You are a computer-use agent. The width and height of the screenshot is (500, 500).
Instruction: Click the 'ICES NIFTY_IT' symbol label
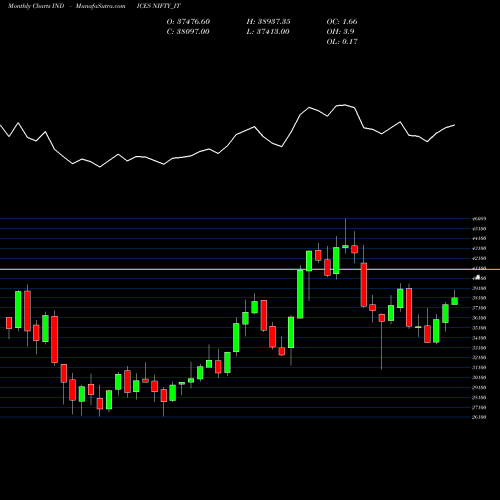tap(159, 6)
